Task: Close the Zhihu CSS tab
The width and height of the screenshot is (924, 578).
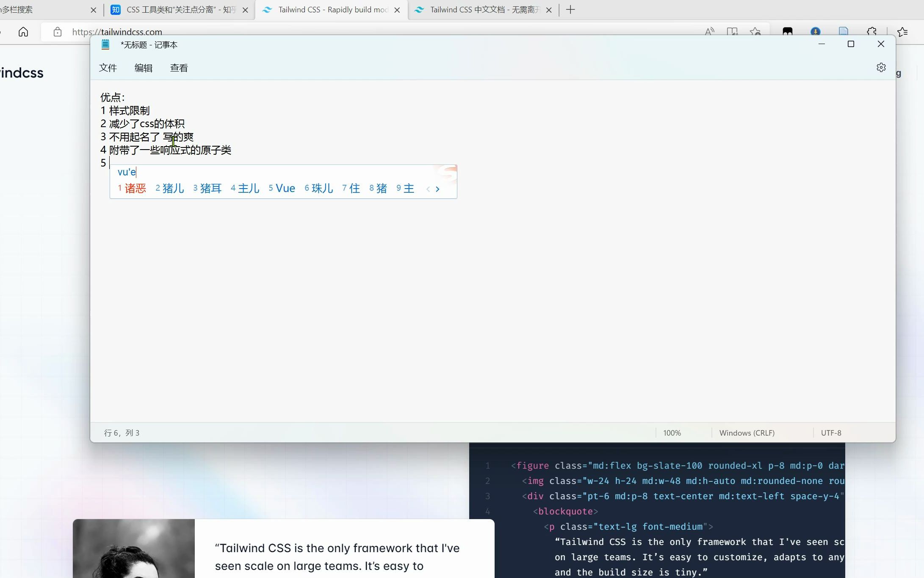Action: click(245, 10)
